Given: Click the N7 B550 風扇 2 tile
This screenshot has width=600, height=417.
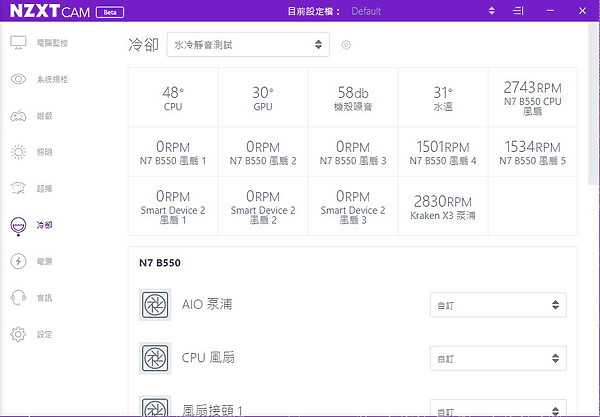Looking at the screenshot, I should click(x=263, y=152).
